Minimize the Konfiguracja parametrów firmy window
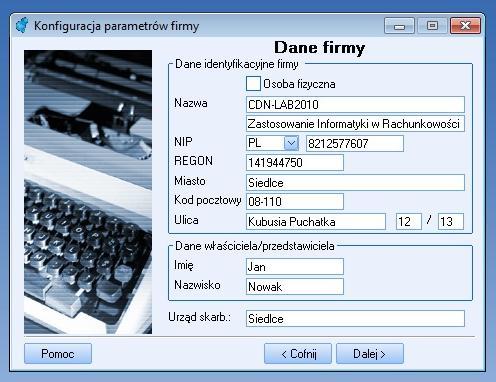The width and height of the screenshot is (496, 382). 399,26
